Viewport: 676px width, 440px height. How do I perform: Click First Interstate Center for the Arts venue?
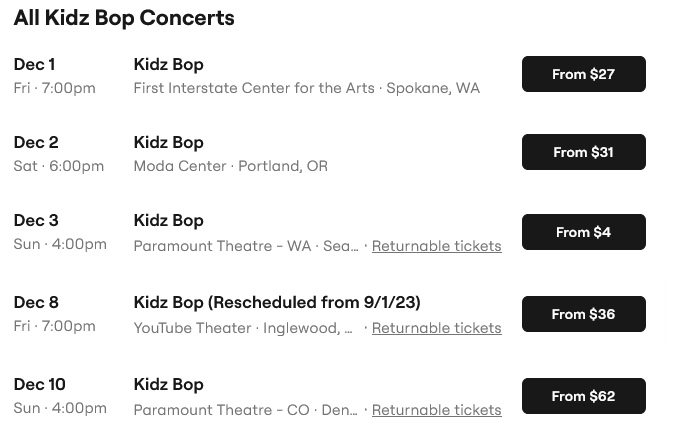click(x=255, y=88)
